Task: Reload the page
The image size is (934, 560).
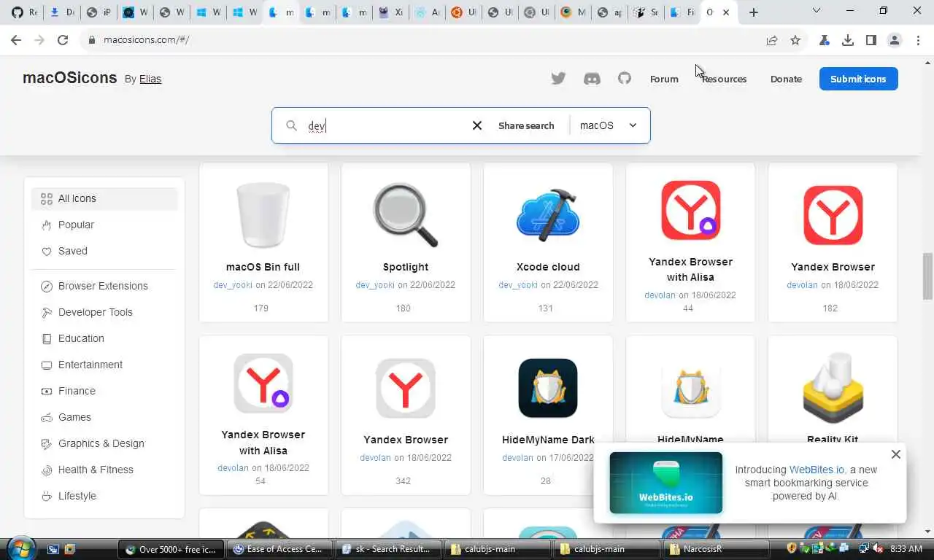Action: (63, 40)
